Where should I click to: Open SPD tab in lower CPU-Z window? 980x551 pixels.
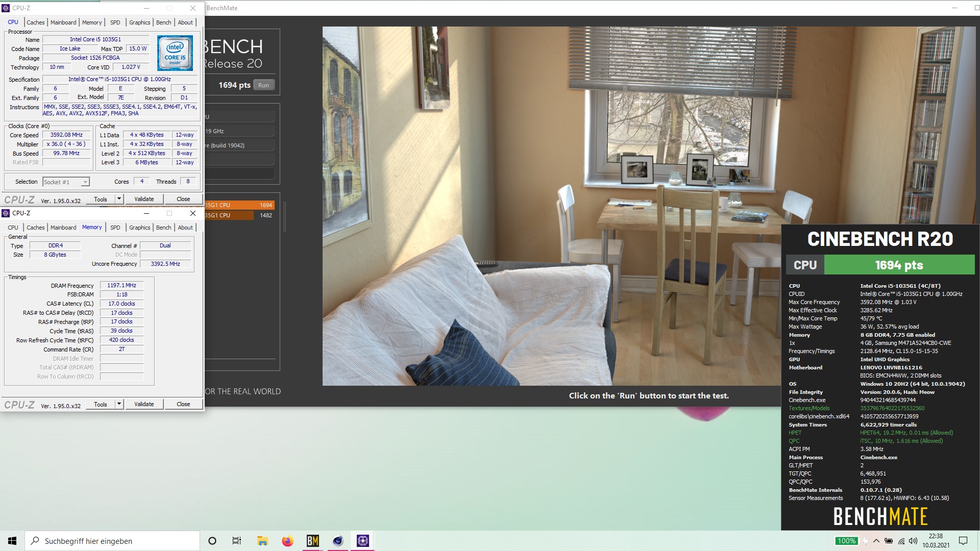click(x=115, y=228)
